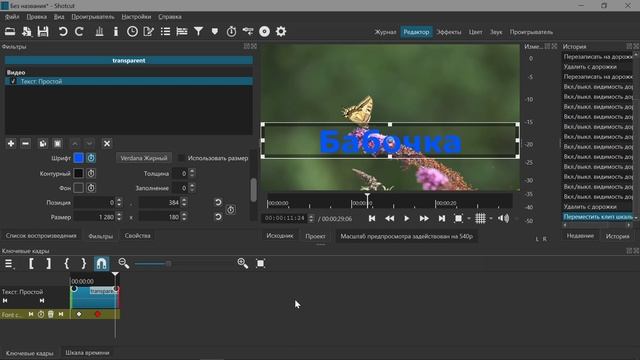The height and width of the screenshot is (360, 640).
Task: Open the black outline color swatch
Action: click(78, 173)
